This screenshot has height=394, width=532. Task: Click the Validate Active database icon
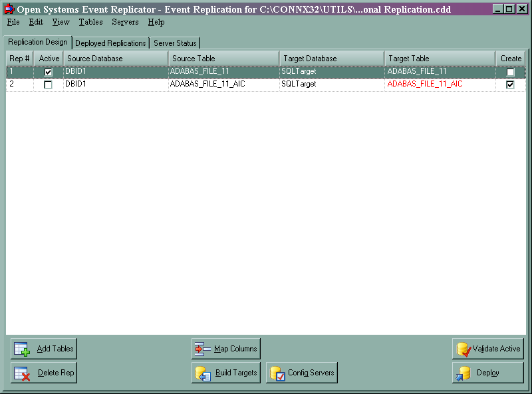click(x=462, y=348)
